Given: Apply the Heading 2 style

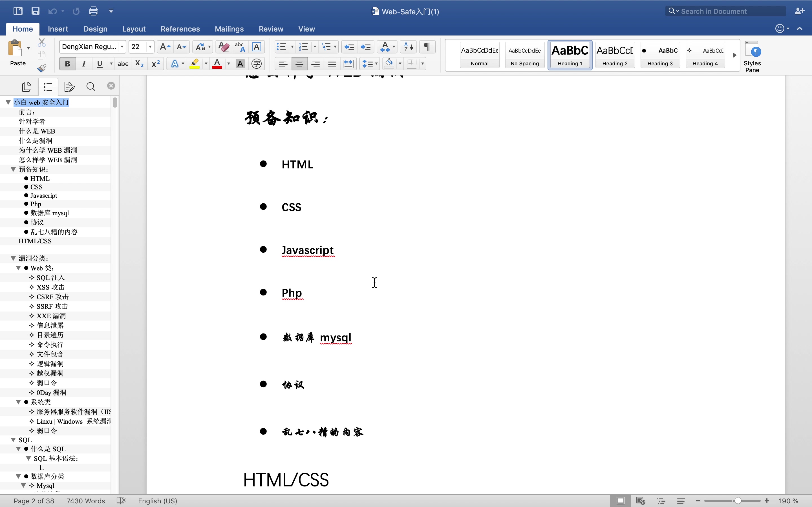Looking at the screenshot, I should pyautogui.click(x=615, y=55).
